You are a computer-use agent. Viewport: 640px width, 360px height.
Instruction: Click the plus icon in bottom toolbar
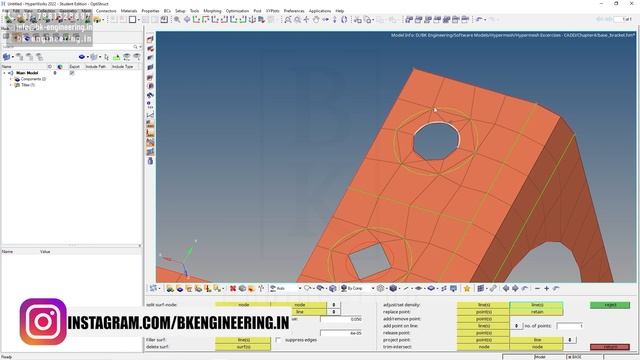click(547, 289)
